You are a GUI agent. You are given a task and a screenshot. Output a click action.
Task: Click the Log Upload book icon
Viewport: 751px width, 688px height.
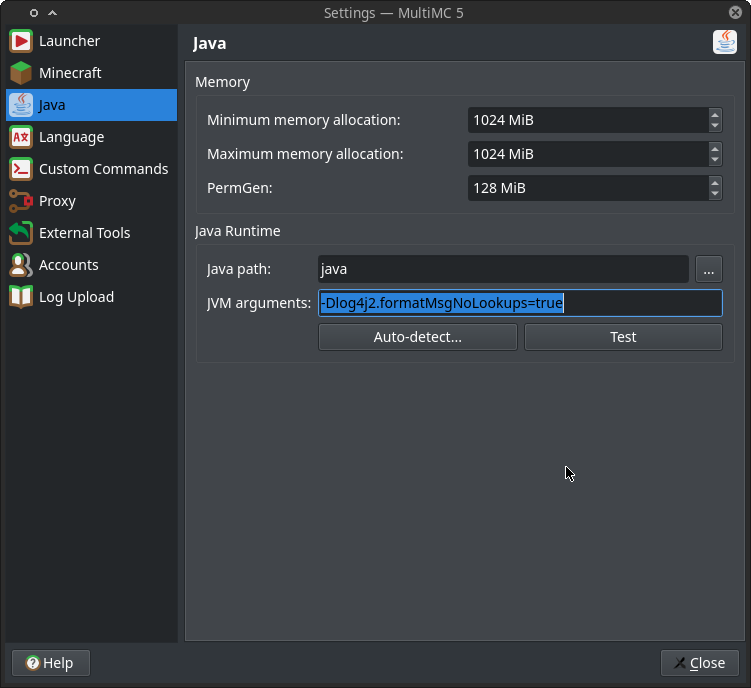(x=21, y=297)
